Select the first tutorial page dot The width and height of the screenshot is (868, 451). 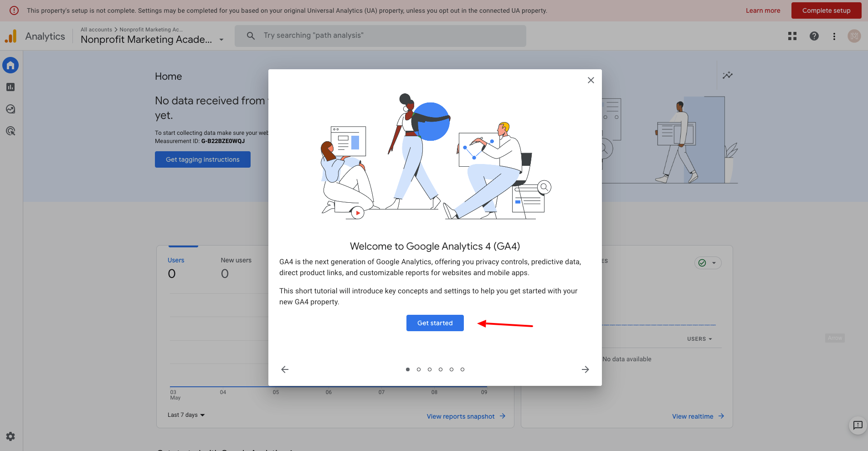[x=408, y=369]
